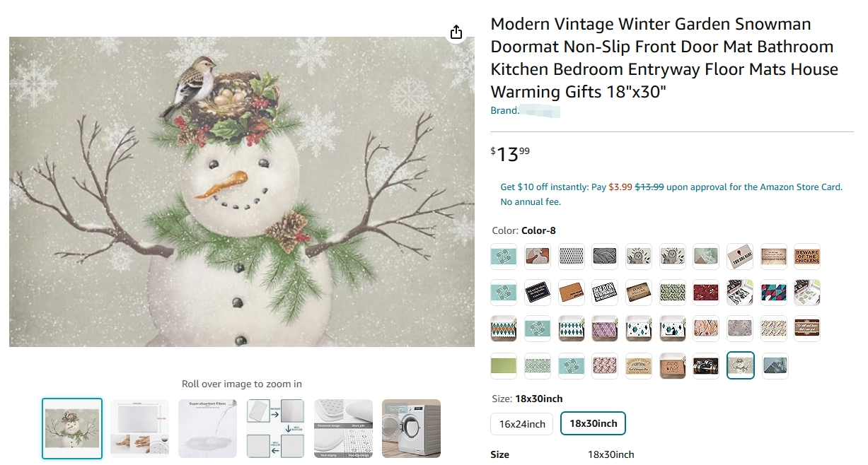Select the gray marble texture swatch
868x465 pixels.
(x=739, y=329)
